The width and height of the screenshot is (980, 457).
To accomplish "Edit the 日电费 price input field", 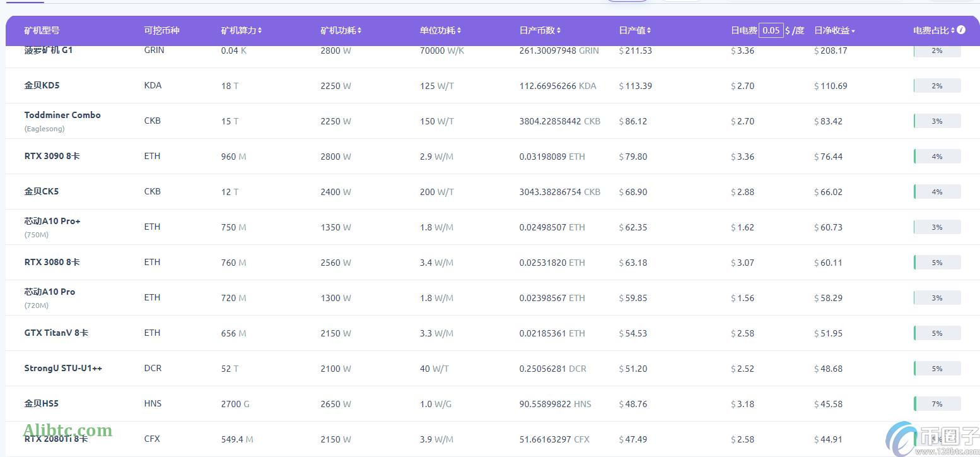I will [771, 30].
